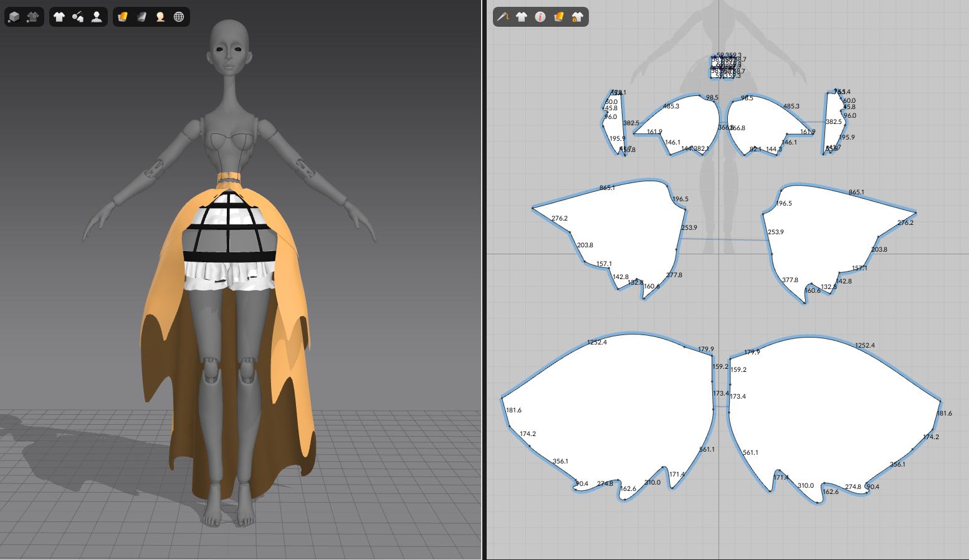Screen dimensions: 969x560
Task: Click the grey cube icon in 3D toolbar
Action: [14, 17]
